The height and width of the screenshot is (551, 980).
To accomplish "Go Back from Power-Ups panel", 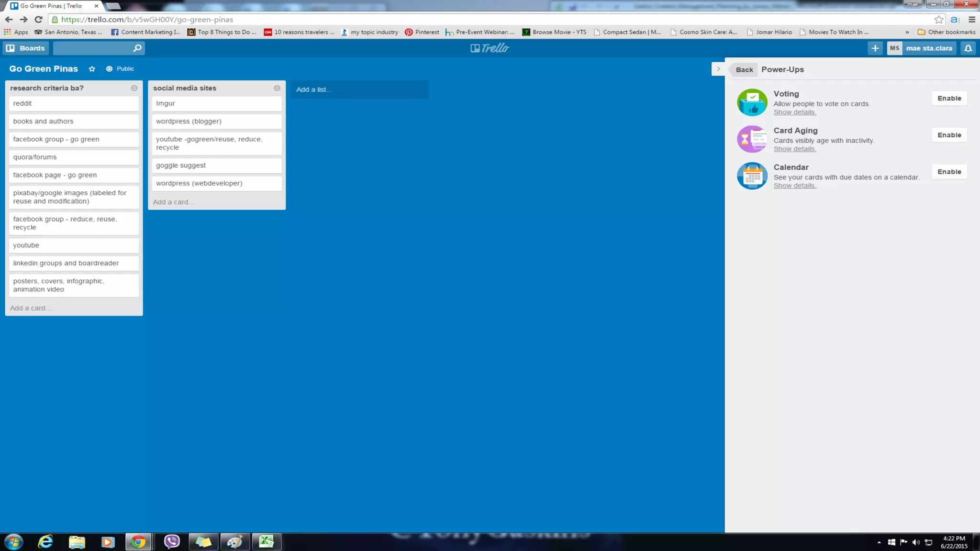I will (744, 70).
